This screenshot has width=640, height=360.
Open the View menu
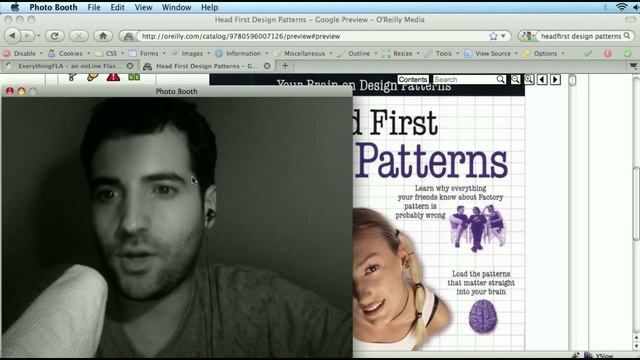coord(143,7)
